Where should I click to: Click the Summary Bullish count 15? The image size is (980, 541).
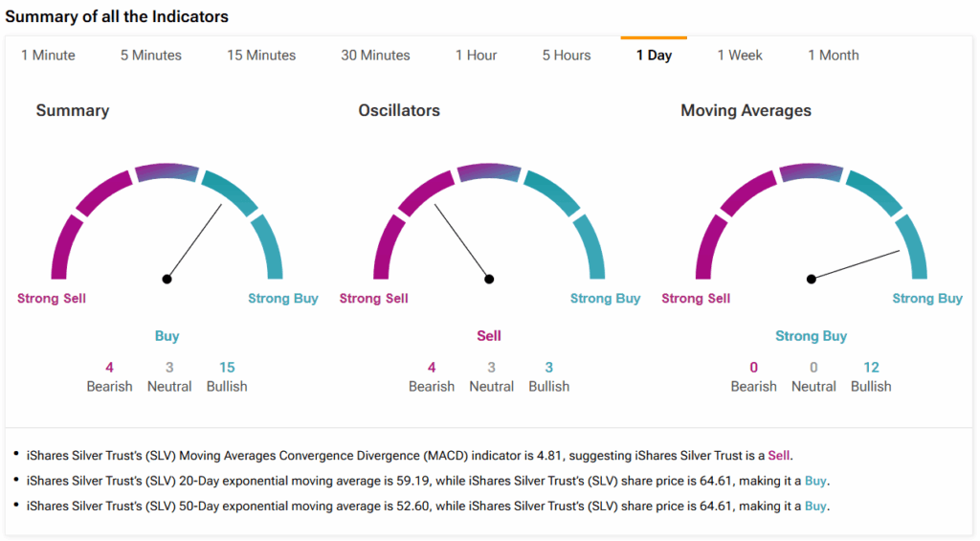pos(227,368)
